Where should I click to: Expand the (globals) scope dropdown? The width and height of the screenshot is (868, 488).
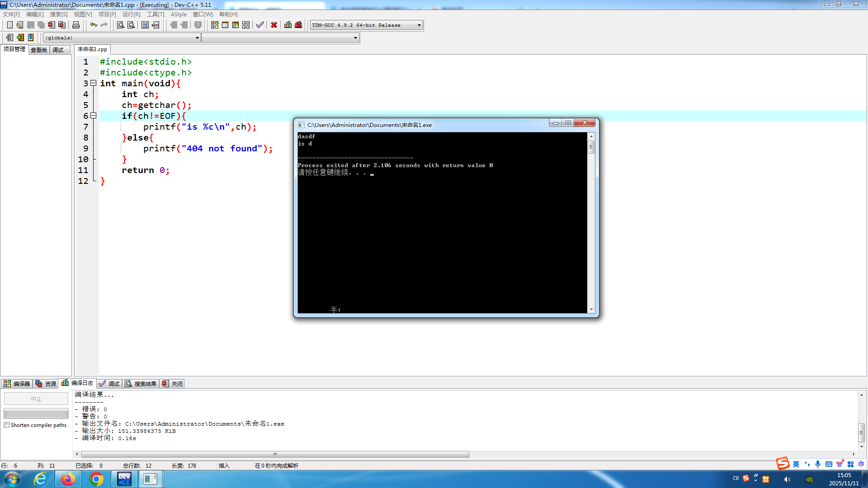(x=197, y=38)
